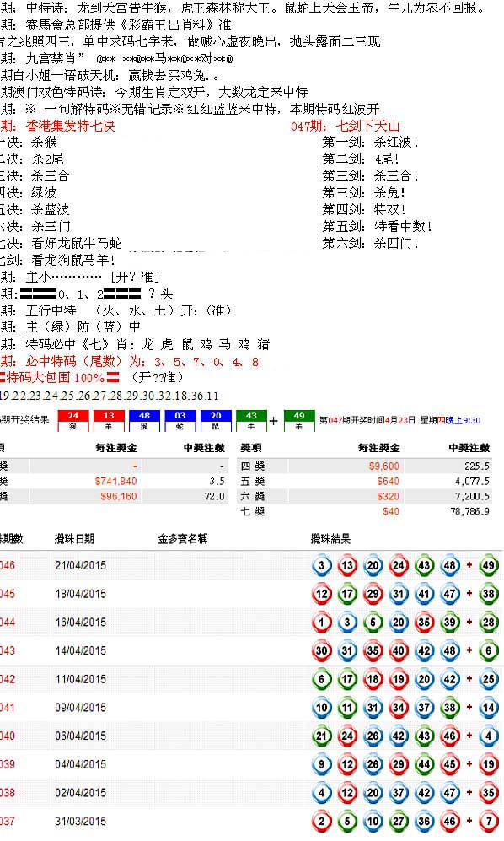Click ball 49 in the 21/04/2015 row

click(x=489, y=565)
